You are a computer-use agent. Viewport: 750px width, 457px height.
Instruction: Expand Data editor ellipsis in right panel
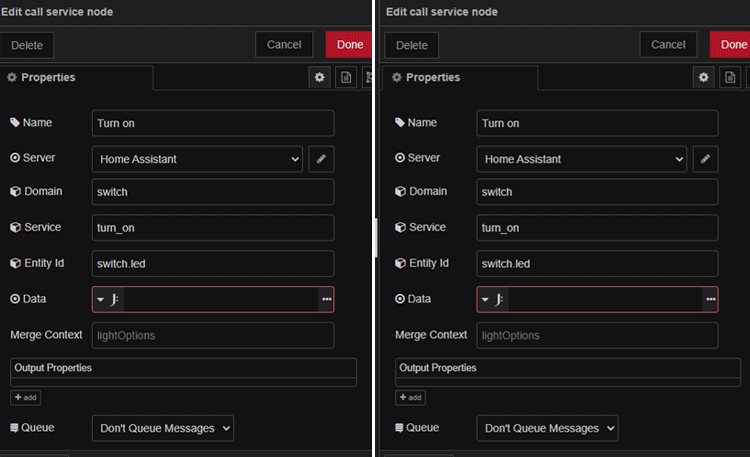pyautogui.click(x=710, y=299)
